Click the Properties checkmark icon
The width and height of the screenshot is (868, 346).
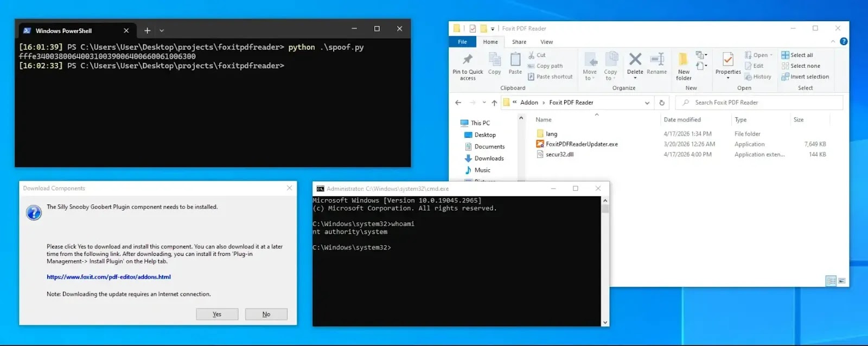[x=728, y=59]
